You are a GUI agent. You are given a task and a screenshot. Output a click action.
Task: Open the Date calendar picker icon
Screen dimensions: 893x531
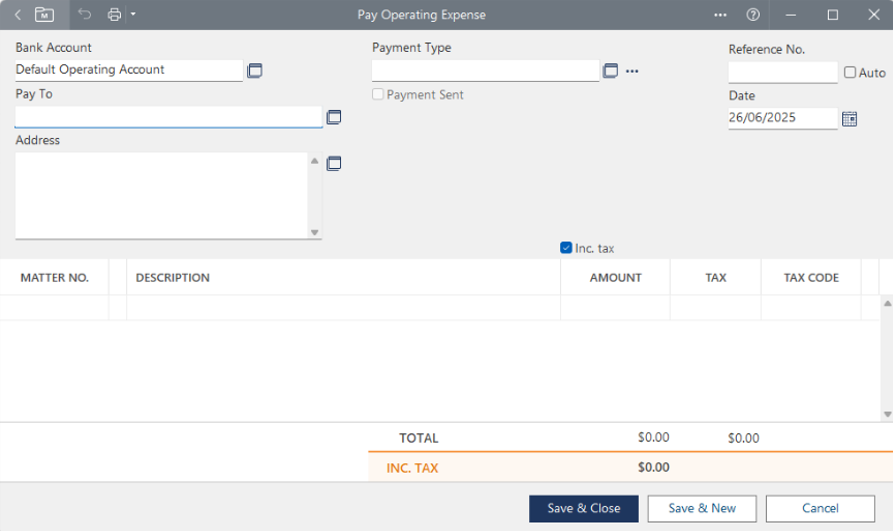click(849, 118)
